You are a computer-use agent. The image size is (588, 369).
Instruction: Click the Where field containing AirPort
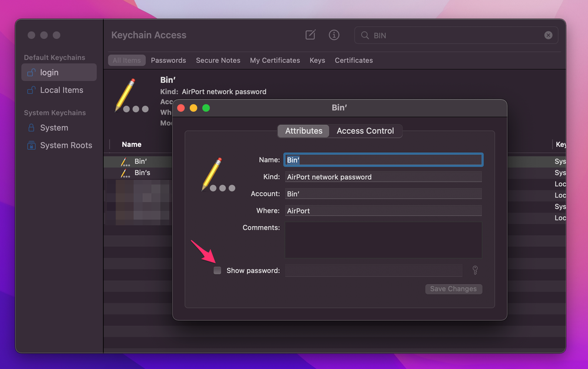(x=383, y=210)
